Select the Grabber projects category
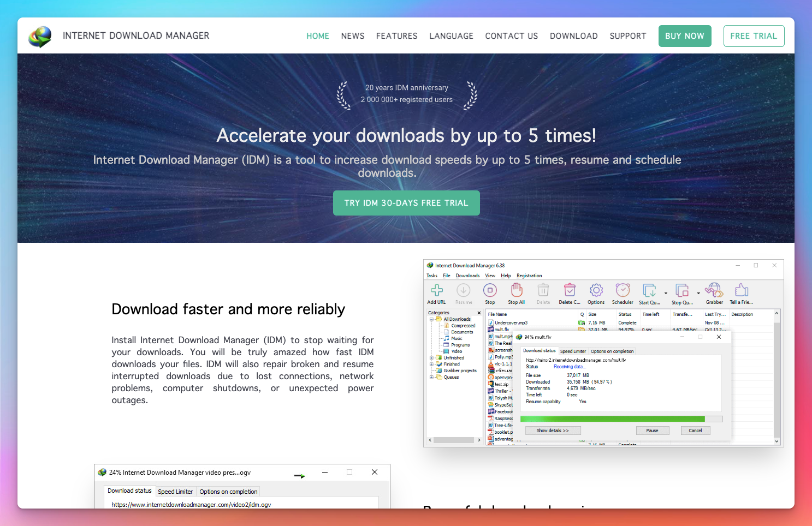 pos(460,371)
